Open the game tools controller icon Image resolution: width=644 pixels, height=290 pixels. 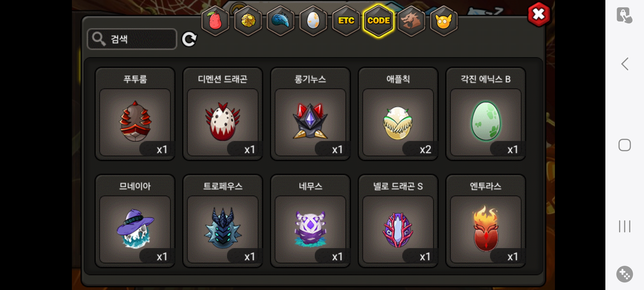click(625, 274)
